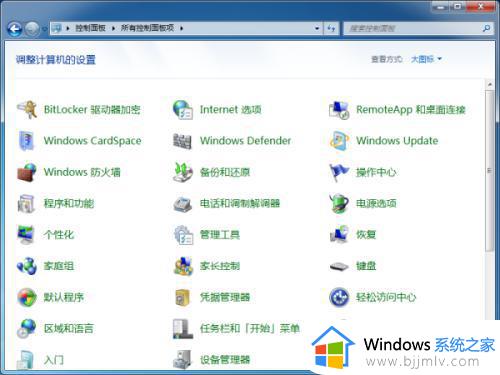Screen dimensions: 500x375
Task: Open the Windows 防火墙 brick wall icon
Action: 27,172
